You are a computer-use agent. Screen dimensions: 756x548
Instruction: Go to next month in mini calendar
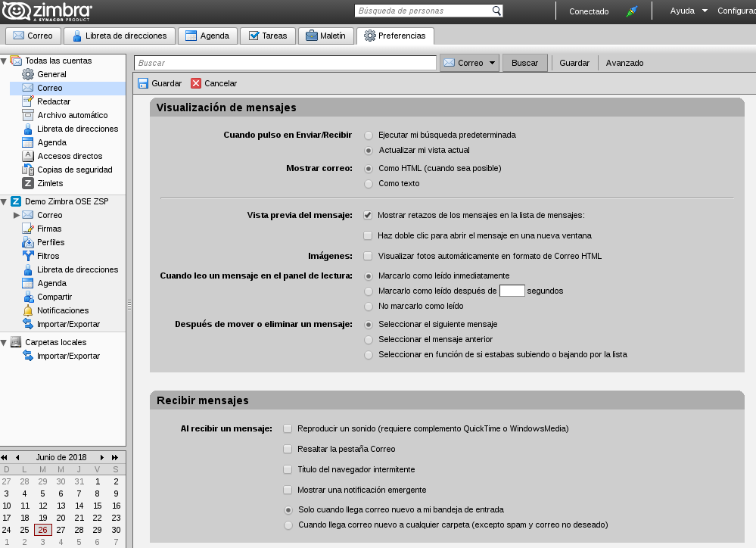tap(101, 457)
